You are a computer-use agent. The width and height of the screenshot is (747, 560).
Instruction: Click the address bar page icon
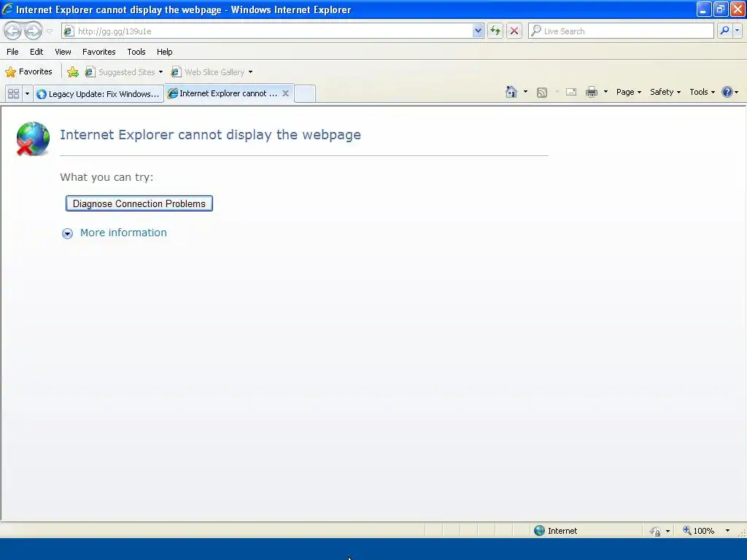(x=69, y=31)
